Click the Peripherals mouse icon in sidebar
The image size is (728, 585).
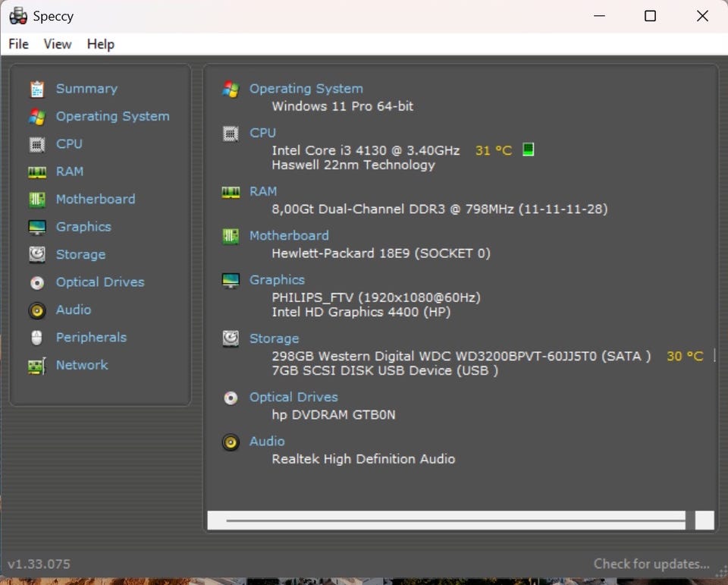coord(37,338)
